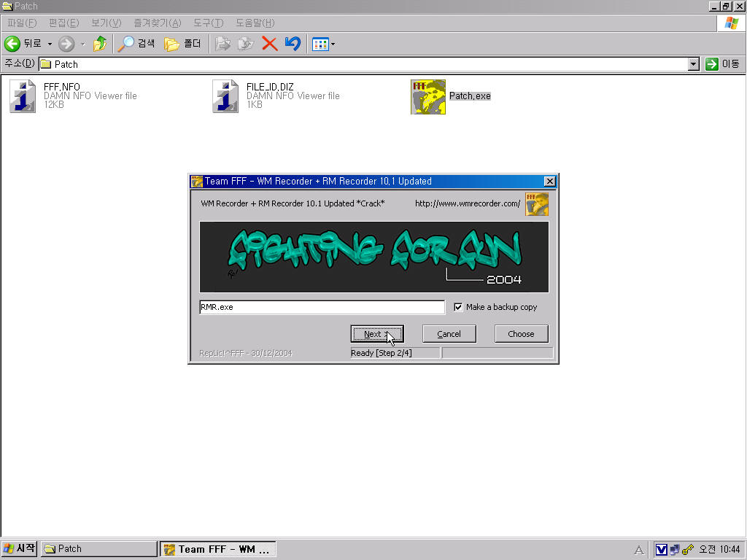Click the www.wmrecorder.com link

click(x=468, y=203)
